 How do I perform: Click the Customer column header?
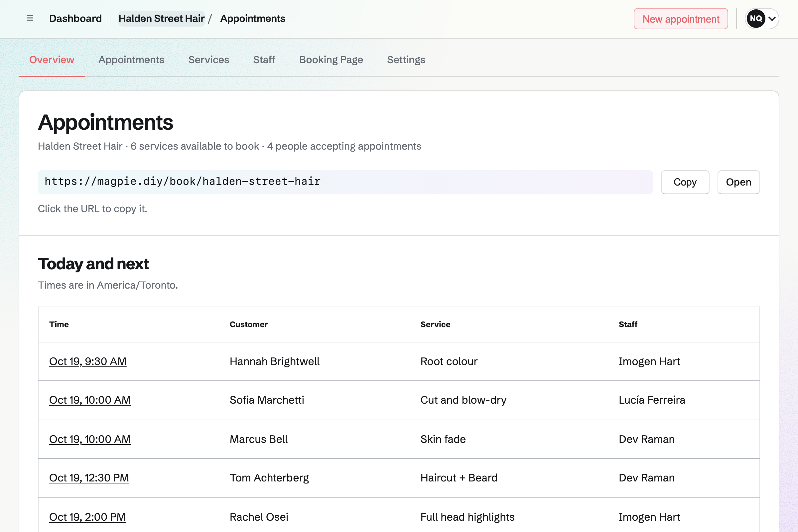tap(249, 325)
